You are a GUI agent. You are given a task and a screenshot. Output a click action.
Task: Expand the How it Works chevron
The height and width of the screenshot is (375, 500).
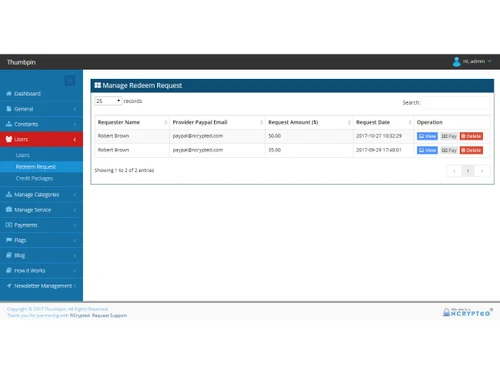click(75, 271)
